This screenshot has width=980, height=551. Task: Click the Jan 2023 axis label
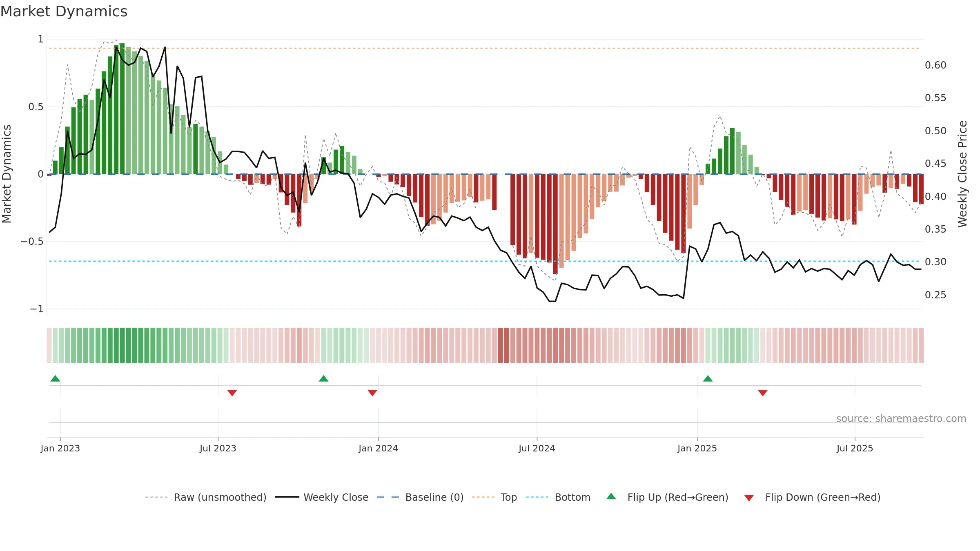click(60, 448)
